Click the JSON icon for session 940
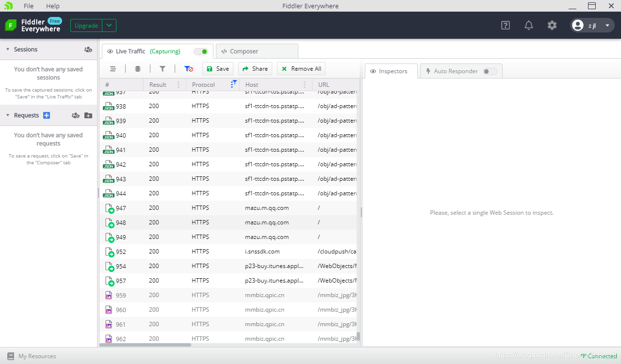621x364 pixels. [109, 135]
